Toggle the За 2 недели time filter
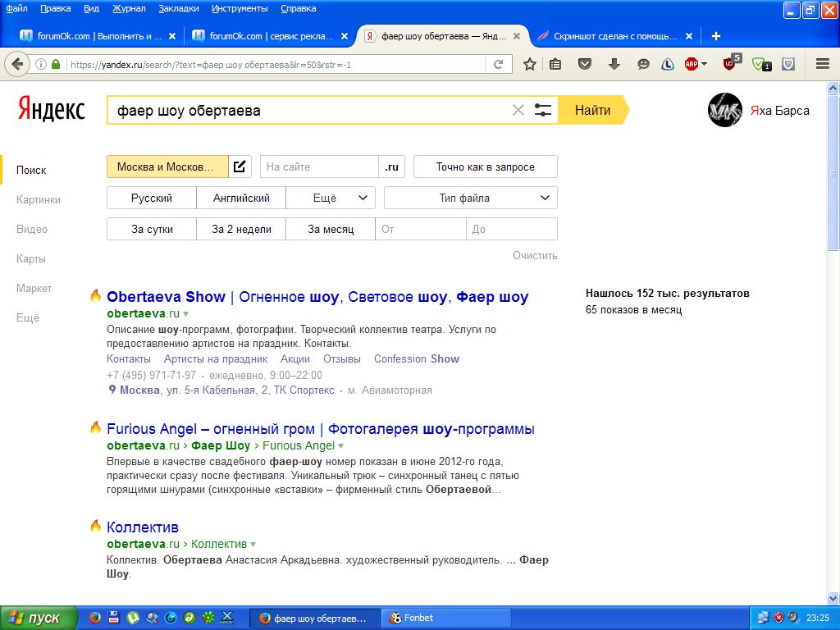This screenshot has height=630, width=840. point(241,229)
